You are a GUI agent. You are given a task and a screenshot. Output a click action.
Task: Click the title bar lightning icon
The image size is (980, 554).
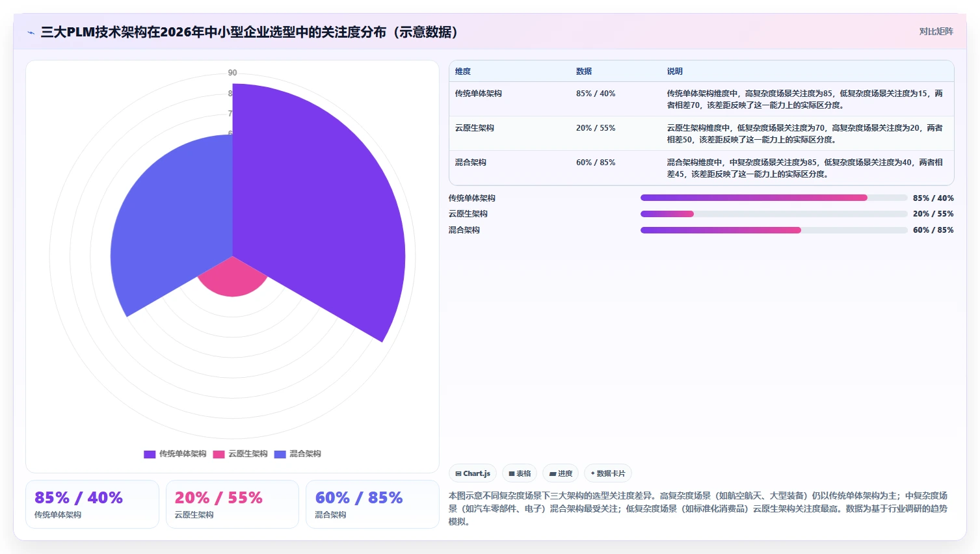(31, 33)
